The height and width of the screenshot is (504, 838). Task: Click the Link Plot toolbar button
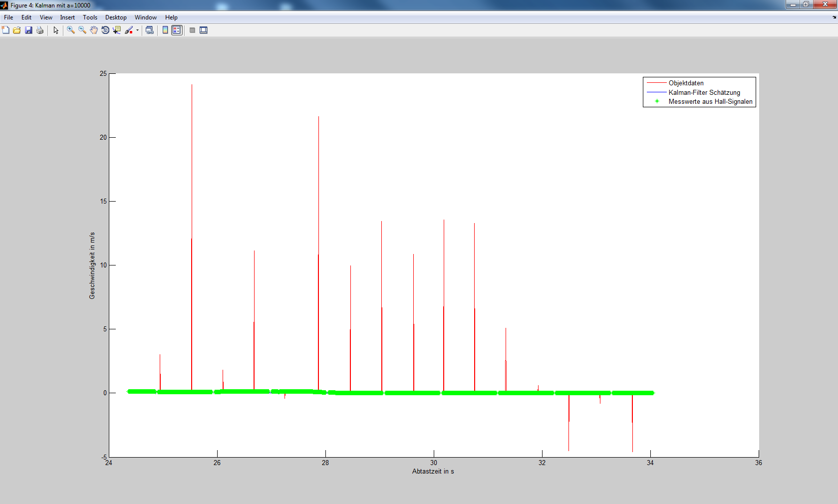click(x=149, y=30)
